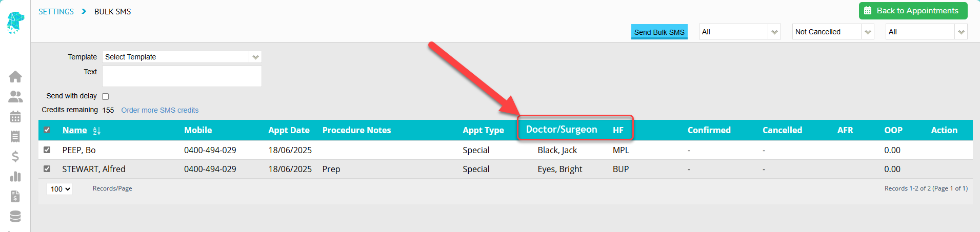The image size is (980, 232).
Task: Go to SETTINGS in the breadcrumb
Action: point(56,12)
